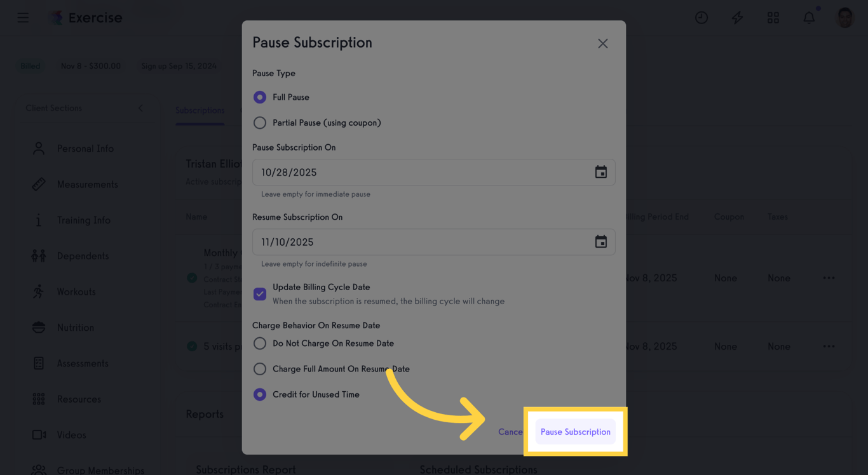The width and height of the screenshot is (868, 475).
Task: Enable Partial Pause using coupon
Action: pos(259,123)
